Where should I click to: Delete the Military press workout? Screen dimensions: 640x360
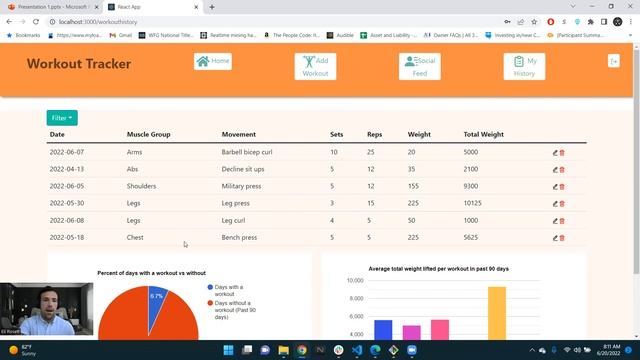(x=562, y=187)
